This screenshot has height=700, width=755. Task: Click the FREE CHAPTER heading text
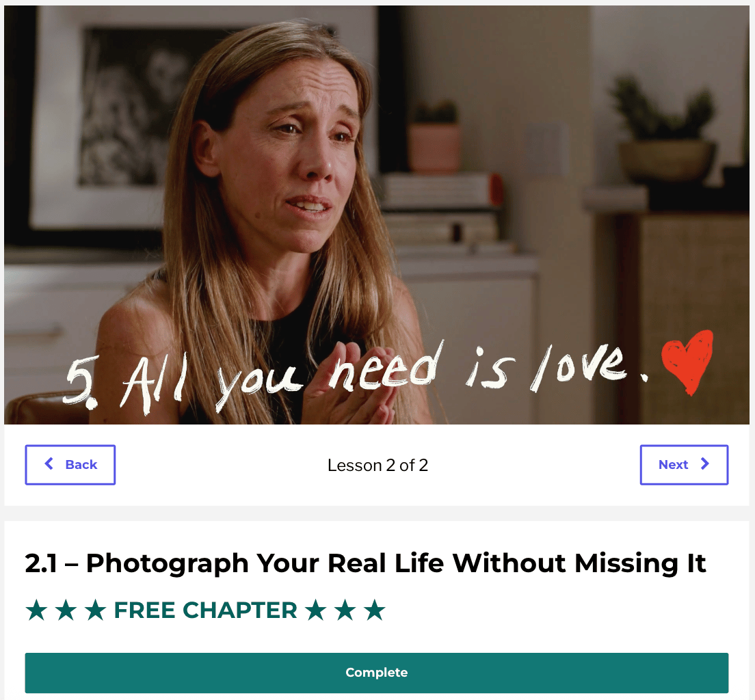point(206,610)
